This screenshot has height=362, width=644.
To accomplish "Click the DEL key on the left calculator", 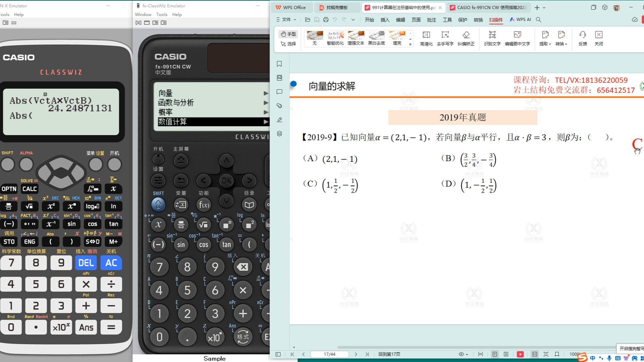I will tap(86, 263).
